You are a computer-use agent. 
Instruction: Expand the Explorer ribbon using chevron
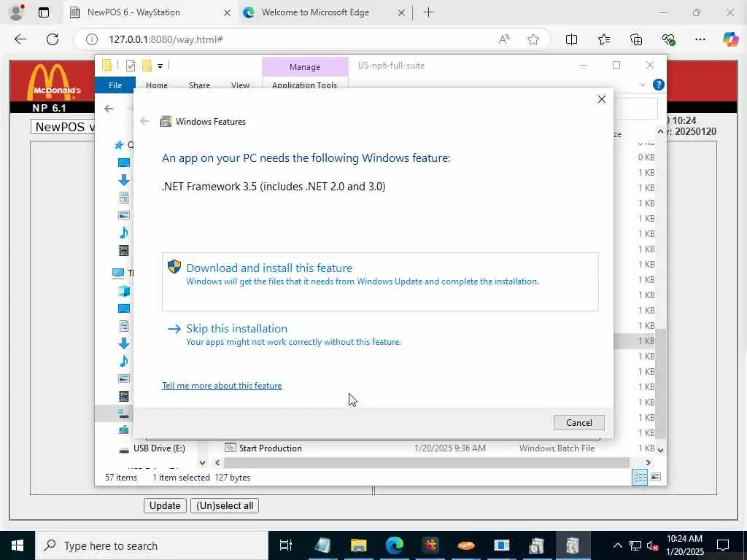tap(642, 85)
